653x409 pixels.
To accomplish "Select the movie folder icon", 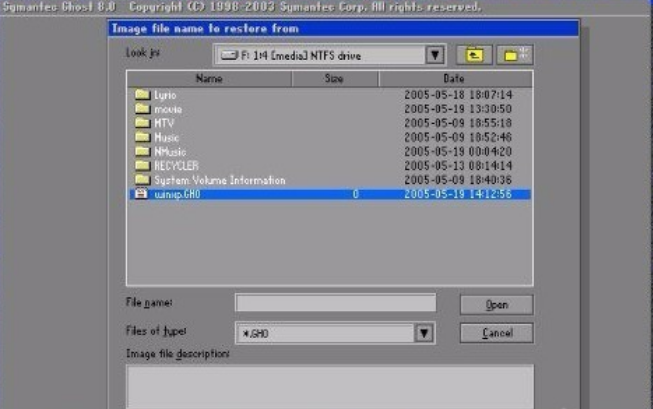I will [x=142, y=109].
